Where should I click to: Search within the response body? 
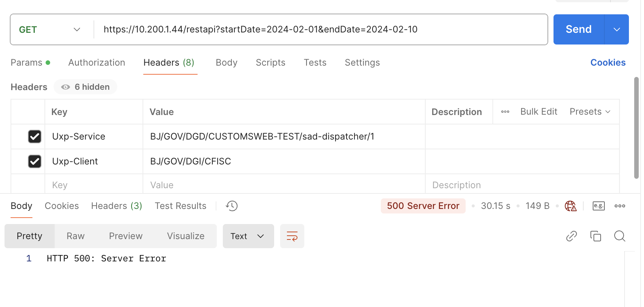[619, 236]
